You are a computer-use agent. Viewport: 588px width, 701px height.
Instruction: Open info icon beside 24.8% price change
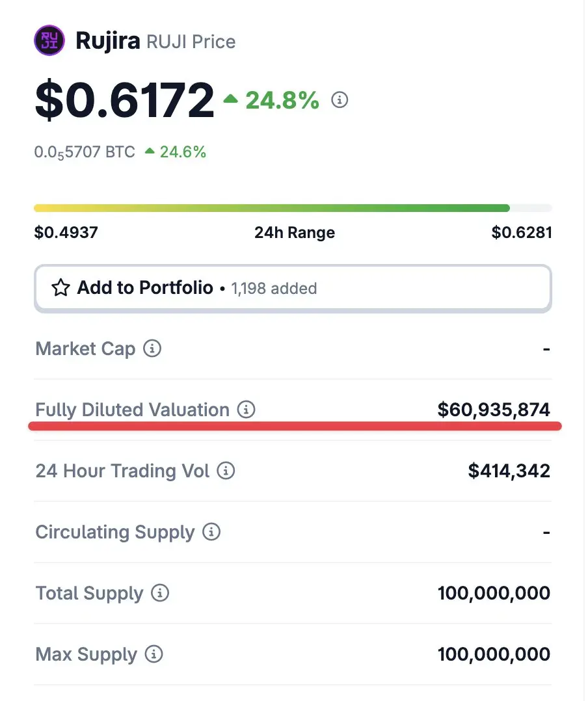(340, 99)
